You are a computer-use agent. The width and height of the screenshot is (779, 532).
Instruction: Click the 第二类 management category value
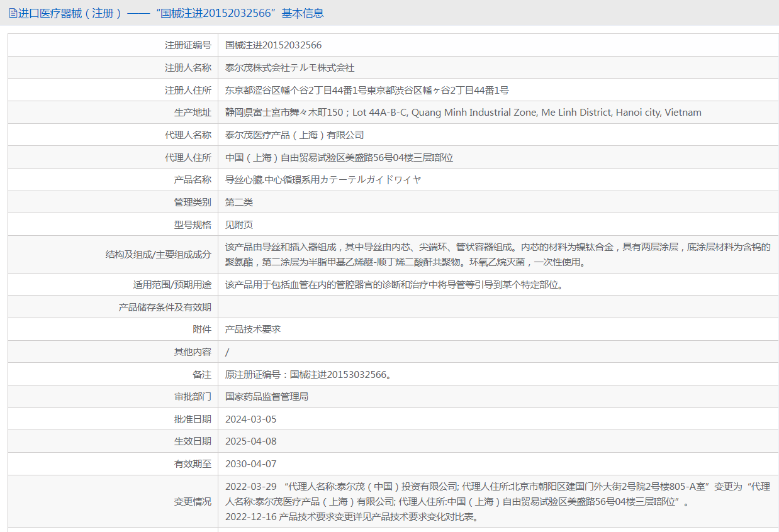pyautogui.click(x=239, y=202)
